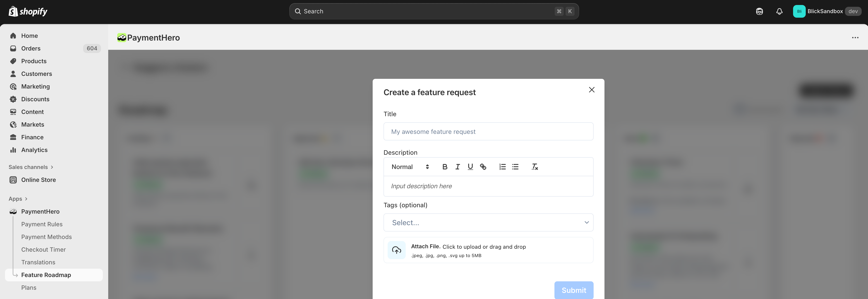868x299 pixels.
Task: Close the feature request dialog
Action: click(592, 90)
